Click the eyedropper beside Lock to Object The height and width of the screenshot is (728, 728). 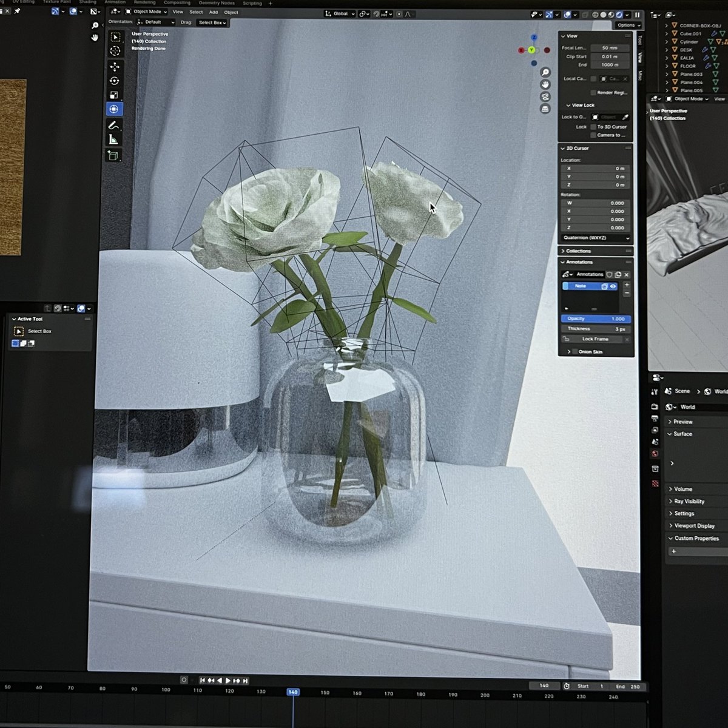click(625, 117)
